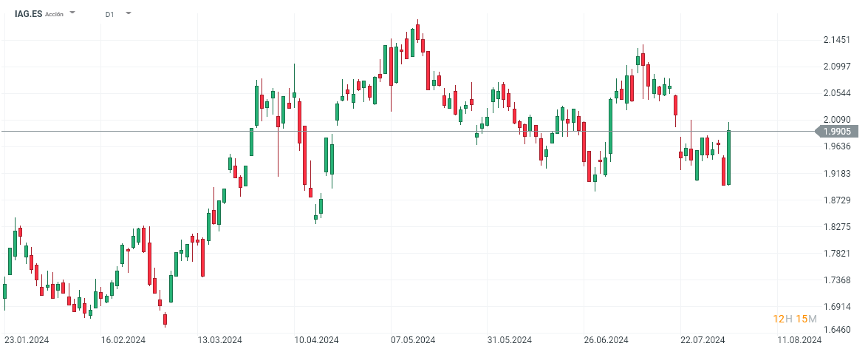Click the 10.04.2024 date axis label
Screen dimensions: 868x352
[316, 340]
